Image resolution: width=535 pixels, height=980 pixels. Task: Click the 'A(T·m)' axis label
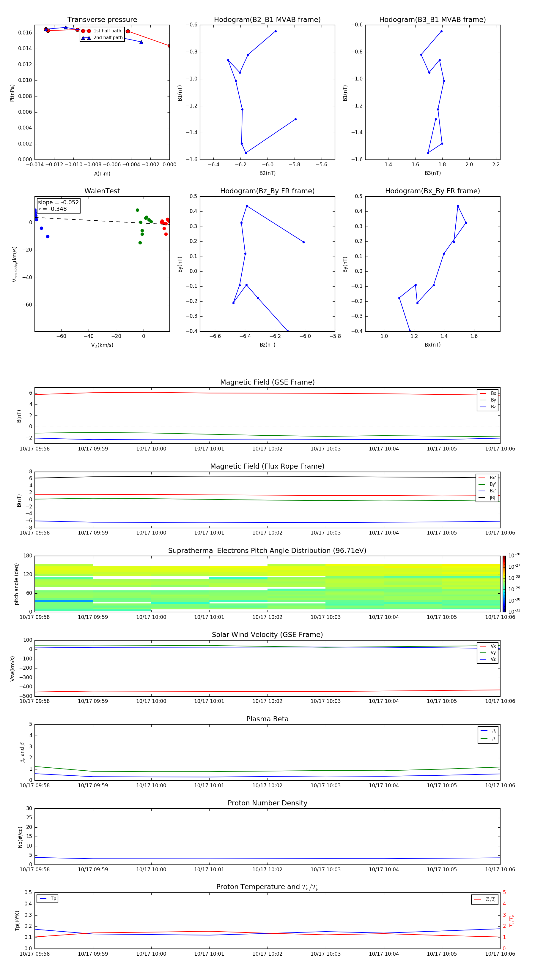[102, 174]
